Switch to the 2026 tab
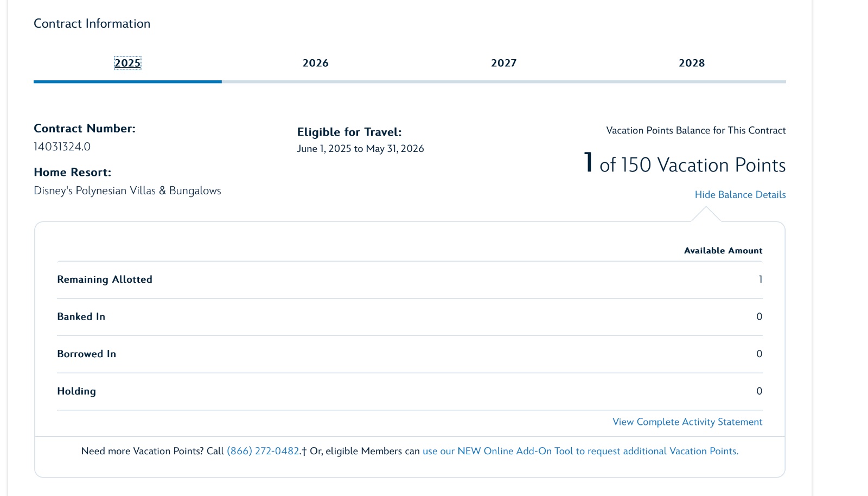This screenshot has width=868, height=496. click(x=315, y=63)
